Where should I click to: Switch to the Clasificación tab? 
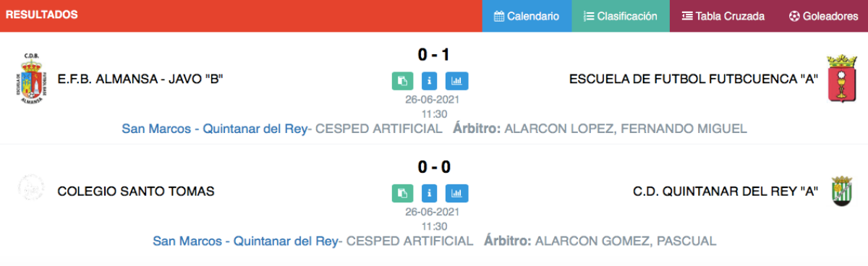click(x=621, y=16)
